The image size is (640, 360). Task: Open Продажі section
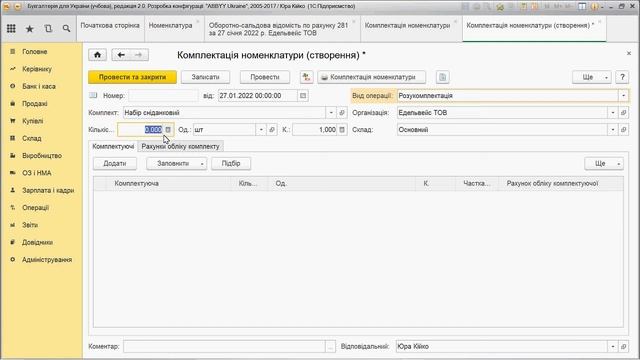tap(41, 104)
